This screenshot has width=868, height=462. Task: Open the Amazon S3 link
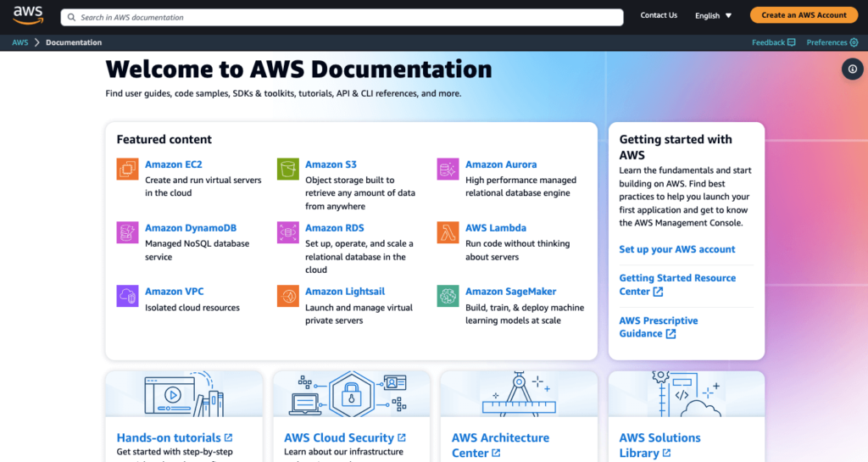(x=331, y=164)
